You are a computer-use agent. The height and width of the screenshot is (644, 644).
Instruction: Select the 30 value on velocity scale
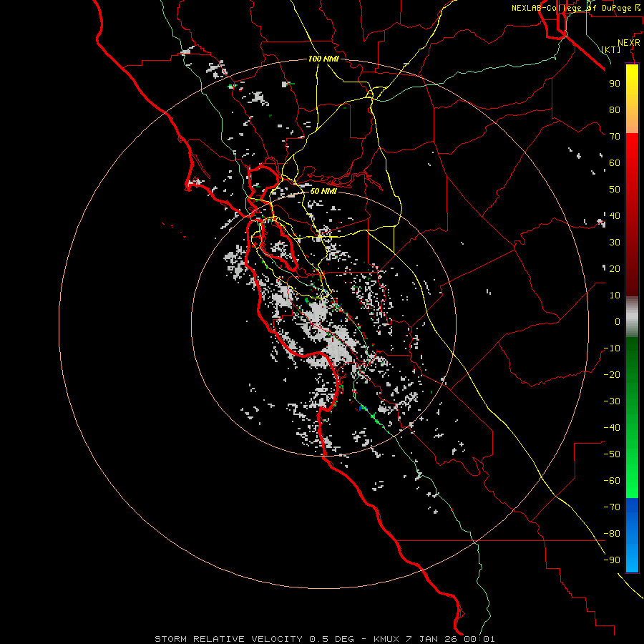pyautogui.click(x=615, y=243)
